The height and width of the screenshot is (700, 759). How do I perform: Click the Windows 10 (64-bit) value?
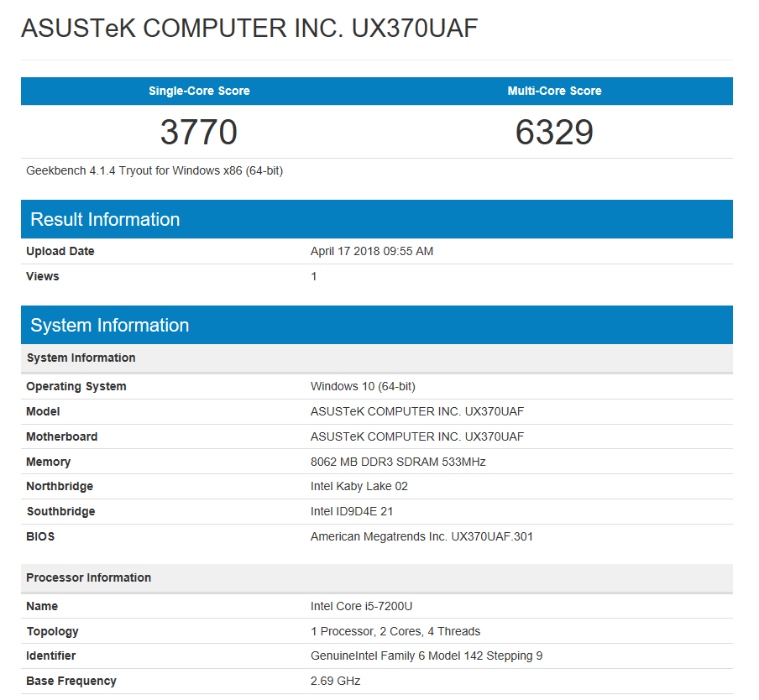363,387
